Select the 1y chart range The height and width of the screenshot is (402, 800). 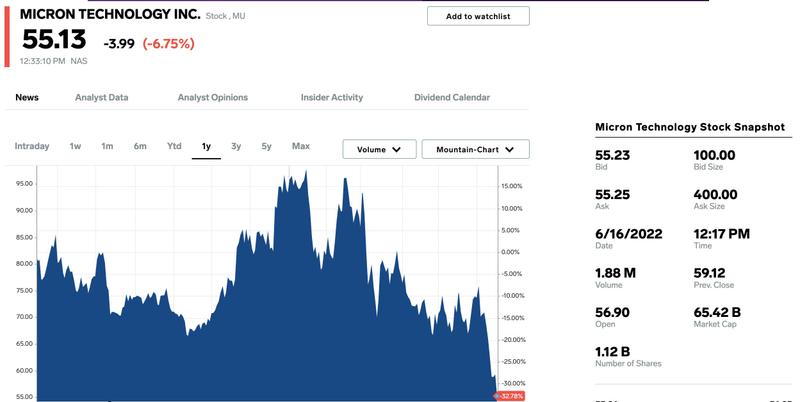[206, 147]
